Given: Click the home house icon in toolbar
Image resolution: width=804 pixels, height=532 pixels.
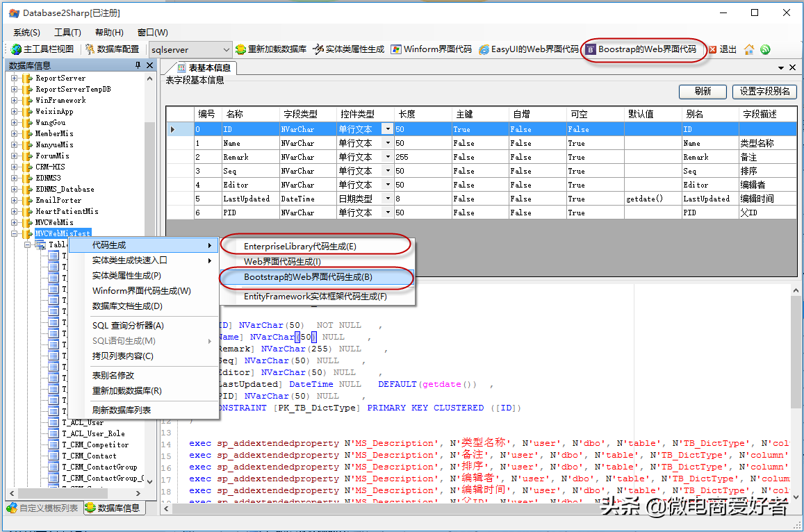Looking at the screenshot, I should pyautogui.click(x=749, y=49).
